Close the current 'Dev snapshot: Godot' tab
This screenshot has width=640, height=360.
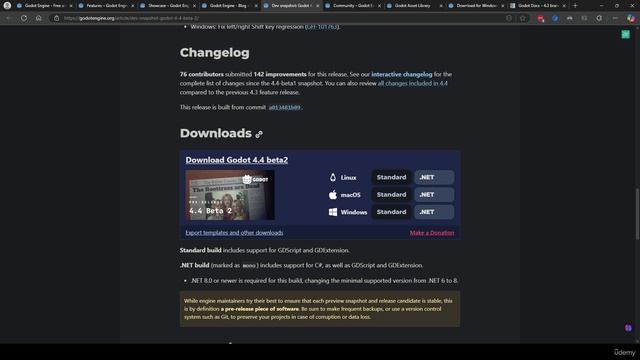coord(318,6)
